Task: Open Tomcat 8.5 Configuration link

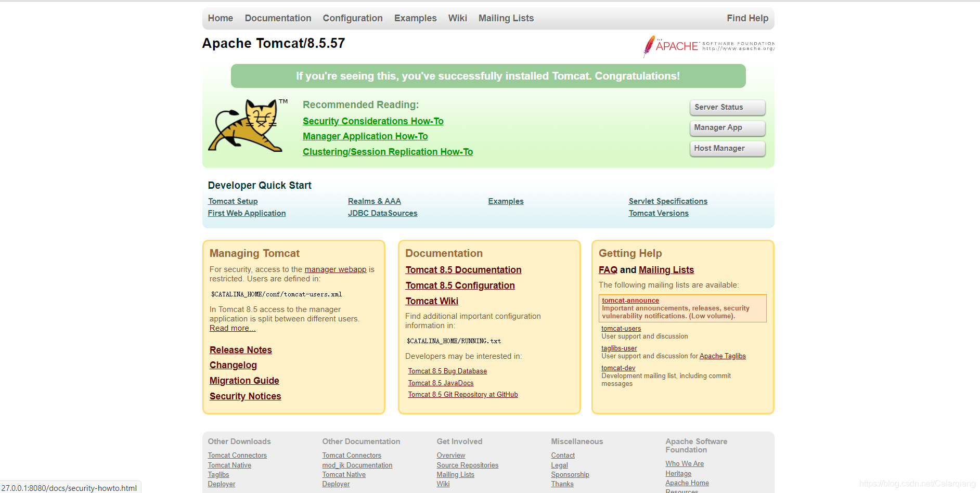Action: tap(460, 286)
